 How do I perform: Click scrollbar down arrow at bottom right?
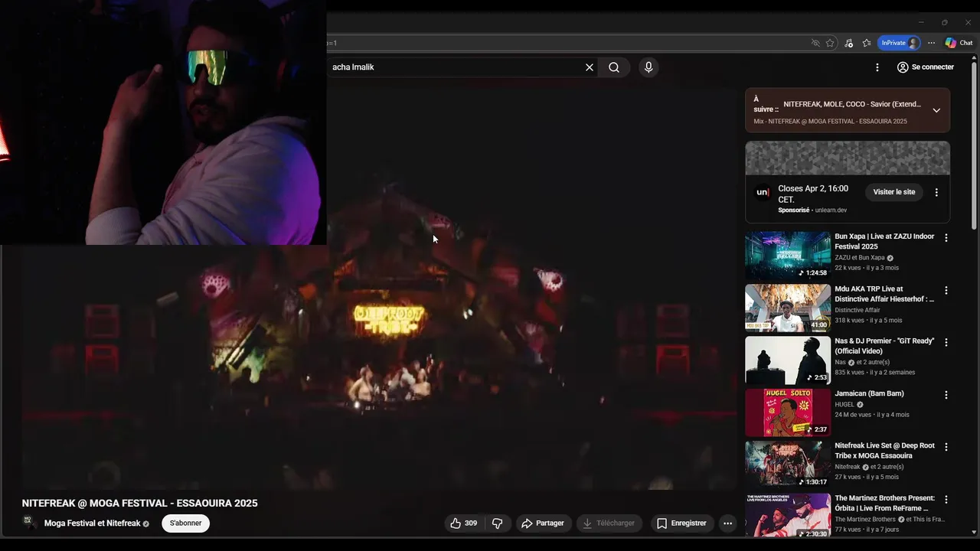[x=974, y=532]
